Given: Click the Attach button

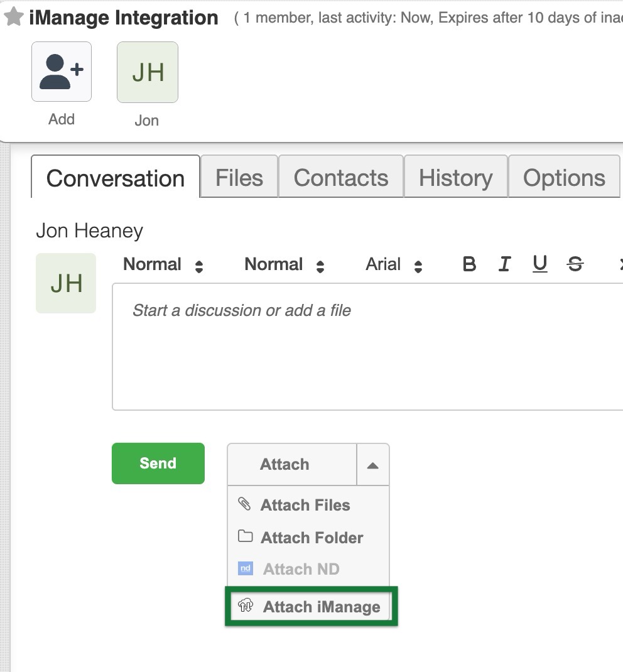Looking at the screenshot, I should (292, 465).
